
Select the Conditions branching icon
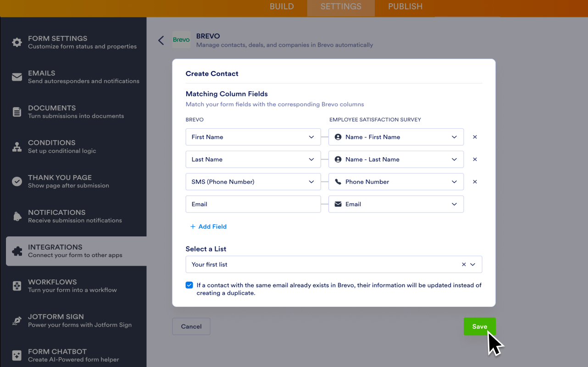pyautogui.click(x=17, y=147)
